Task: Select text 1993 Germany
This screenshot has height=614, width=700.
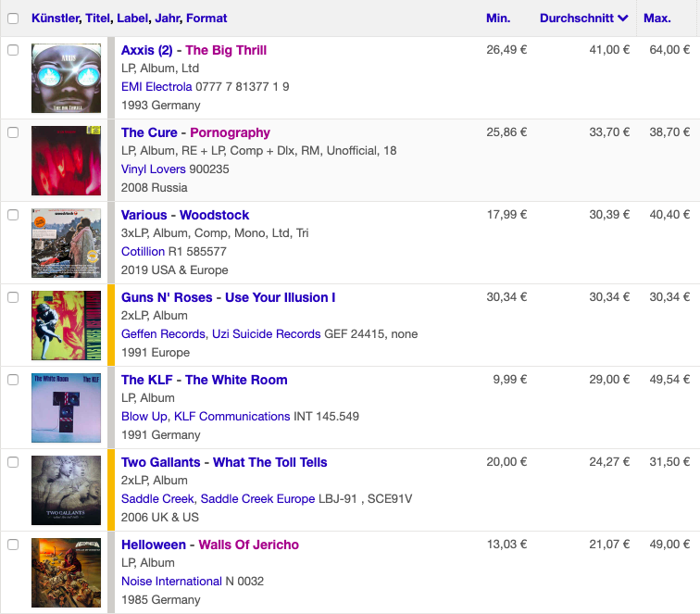Action: coord(161,106)
